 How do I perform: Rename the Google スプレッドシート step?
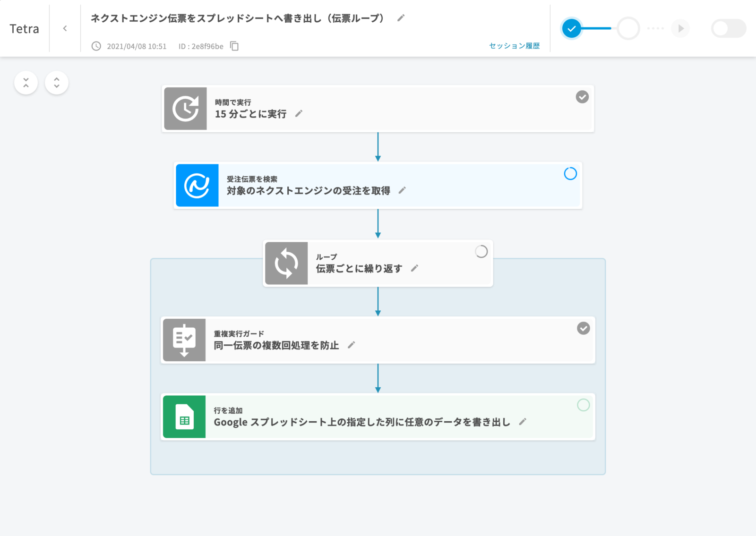[523, 422]
